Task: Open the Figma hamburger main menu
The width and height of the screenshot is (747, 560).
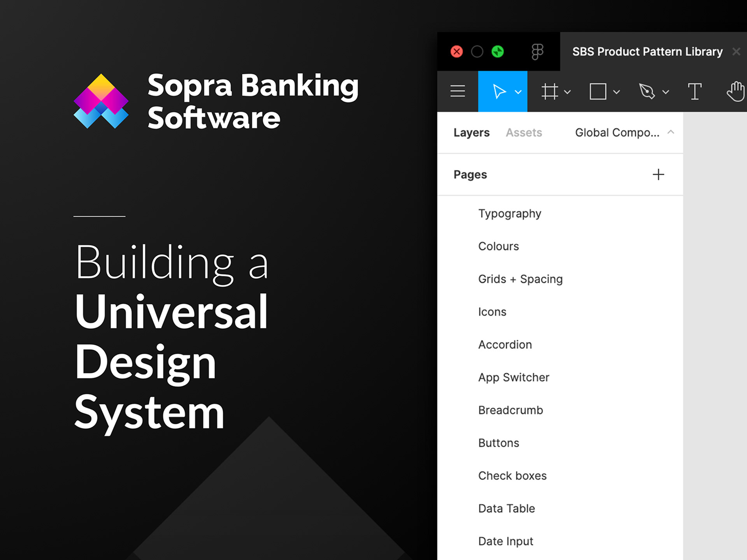Action: [x=457, y=91]
